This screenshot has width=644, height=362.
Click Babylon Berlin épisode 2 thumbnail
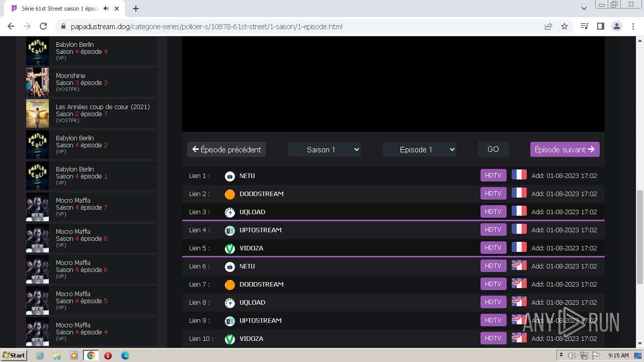tap(38, 145)
